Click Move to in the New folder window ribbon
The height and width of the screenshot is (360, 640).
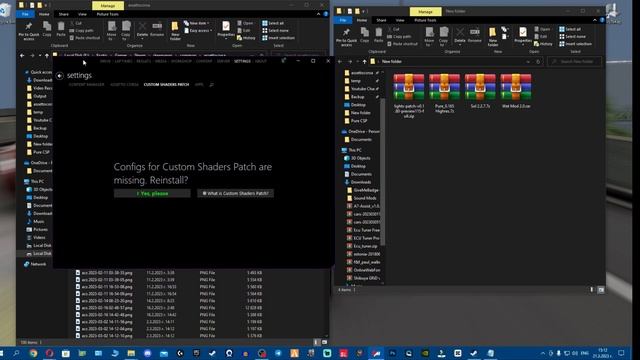click(429, 37)
